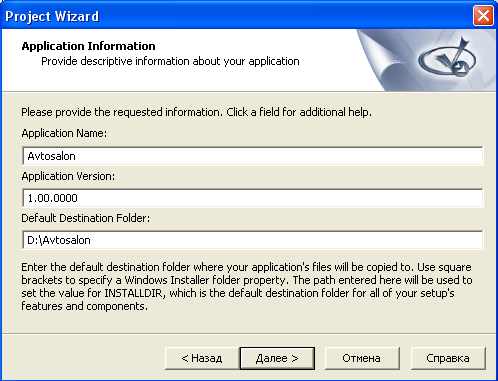The height and width of the screenshot is (381, 498).
Task: Click the Application Information heading
Action: click(x=88, y=46)
